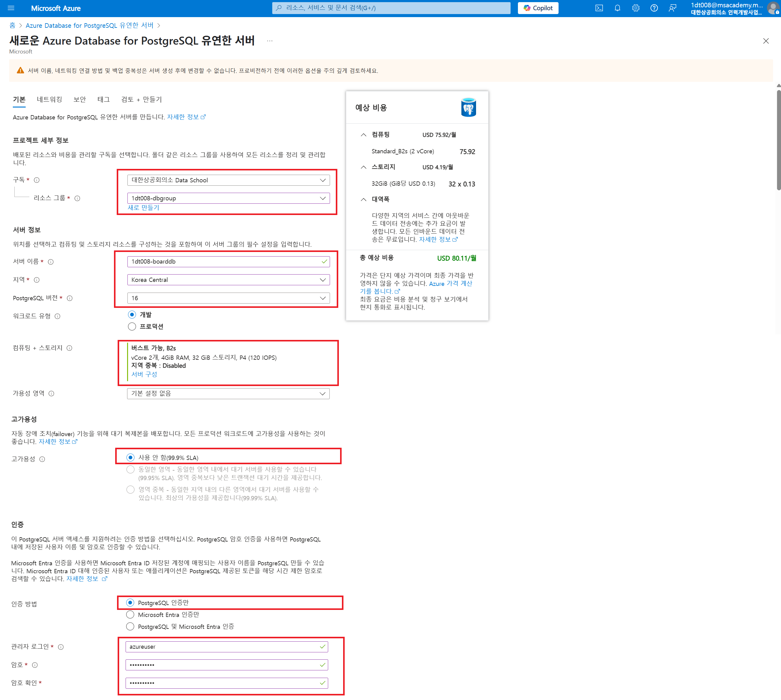
Task: Select the 개발 workload type
Action: pyautogui.click(x=132, y=315)
